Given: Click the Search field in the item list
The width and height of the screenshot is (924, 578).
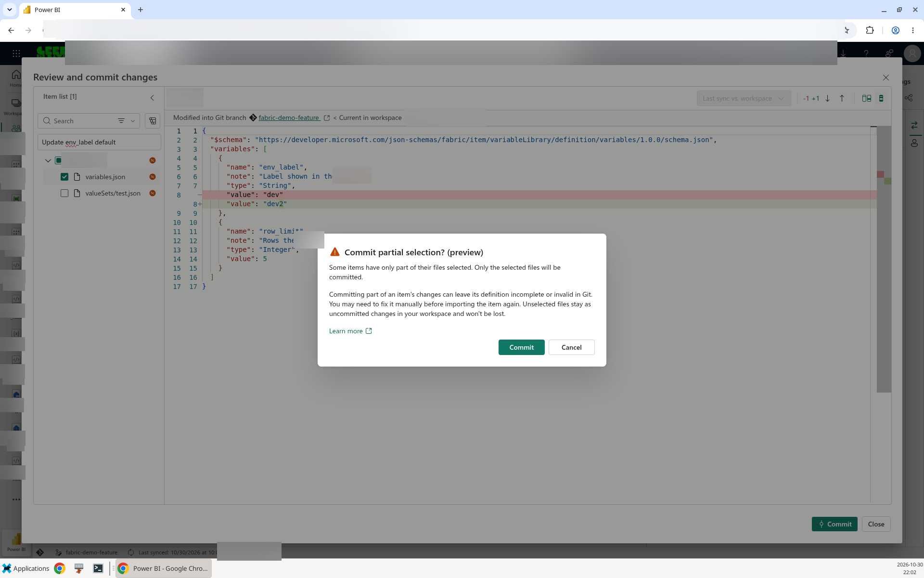Looking at the screenshot, I should point(77,121).
